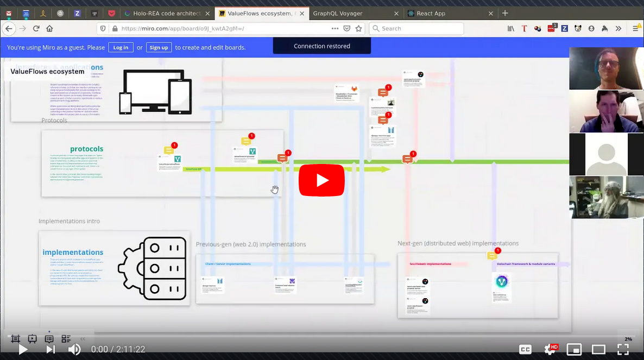Switch to Holo-REA code architecture tab

point(166,13)
